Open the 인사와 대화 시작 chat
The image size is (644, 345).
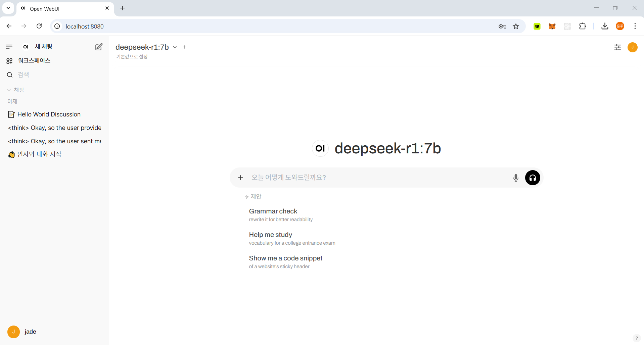pos(39,154)
